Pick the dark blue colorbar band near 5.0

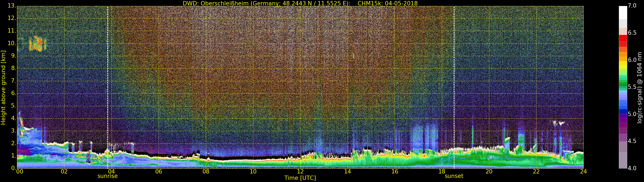pyautogui.click(x=623, y=111)
